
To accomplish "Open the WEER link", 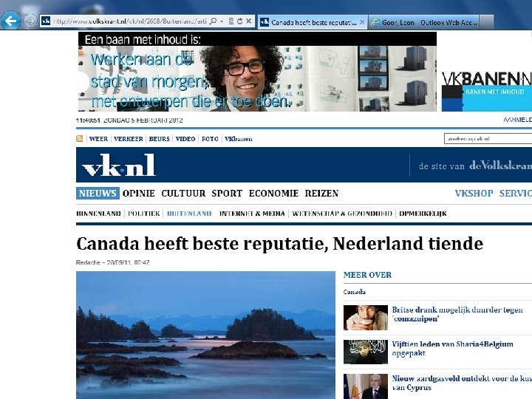I will [x=98, y=139].
